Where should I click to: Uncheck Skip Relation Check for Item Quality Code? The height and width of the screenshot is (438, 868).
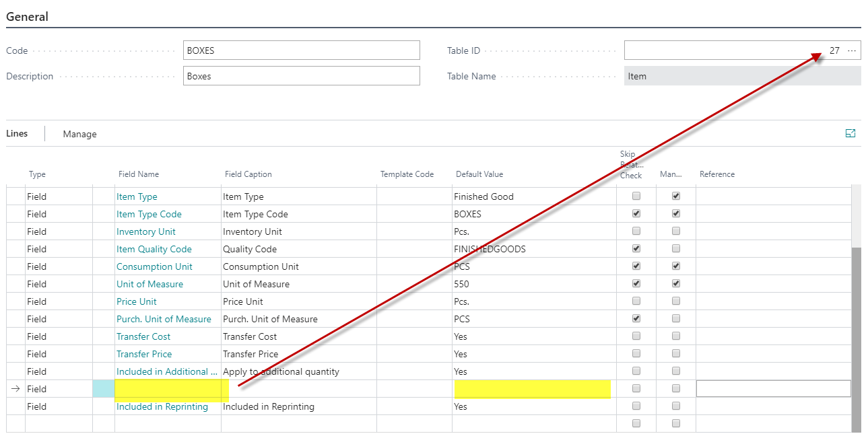point(636,249)
